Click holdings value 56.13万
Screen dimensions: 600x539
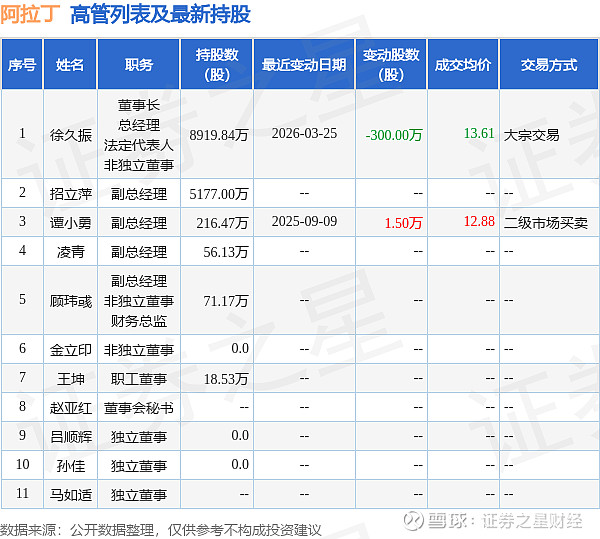click(x=226, y=252)
